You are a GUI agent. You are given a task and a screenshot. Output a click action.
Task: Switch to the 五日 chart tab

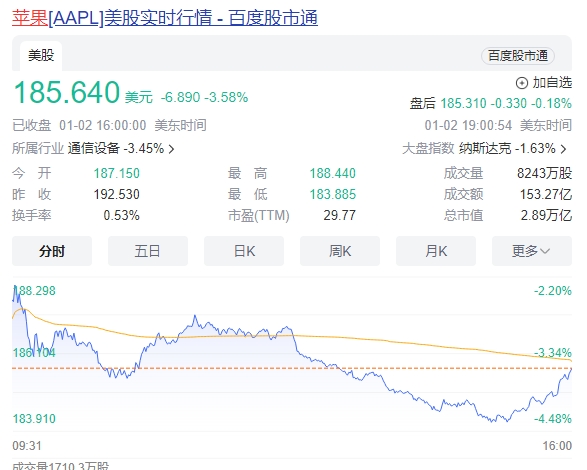click(148, 251)
